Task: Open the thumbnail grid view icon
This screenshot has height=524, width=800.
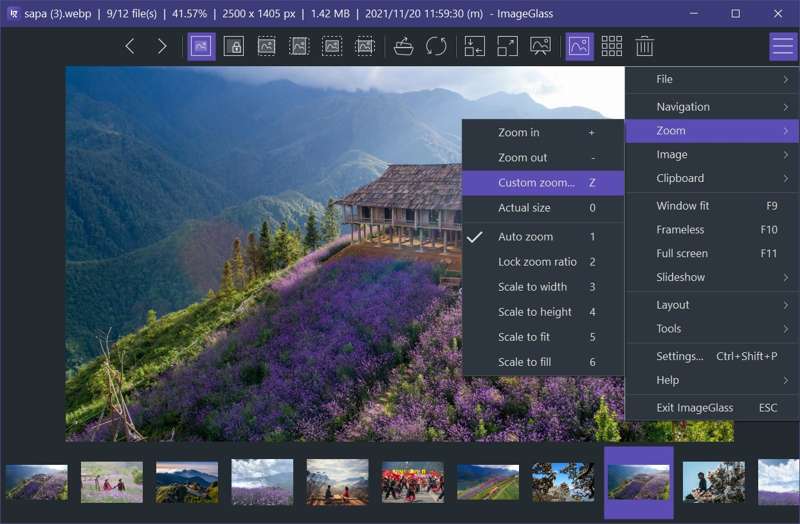Action: coord(612,47)
